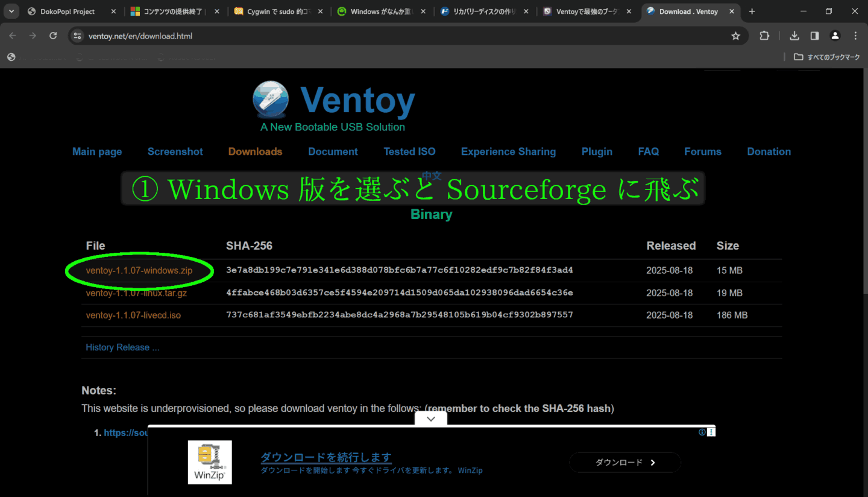Open the browser Downloads icon
Screen dimensions: 868x497
click(x=794, y=36)
